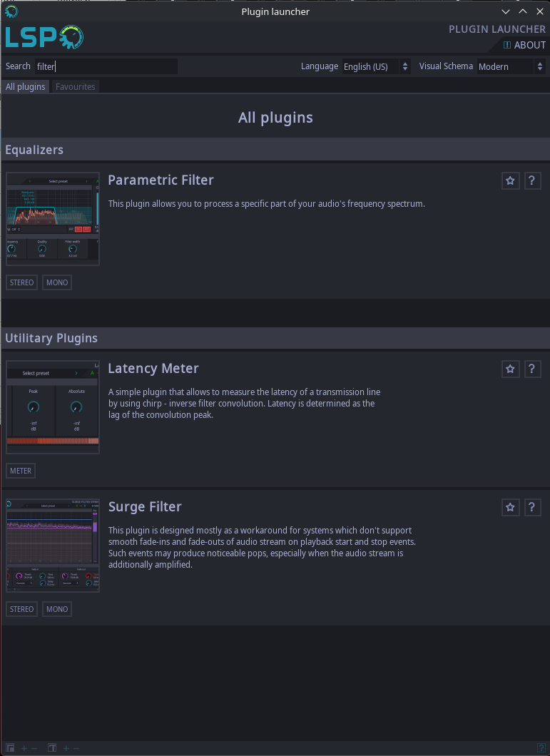
Task: Open the Visual Schema dropdown
Action: pos(511,66)
